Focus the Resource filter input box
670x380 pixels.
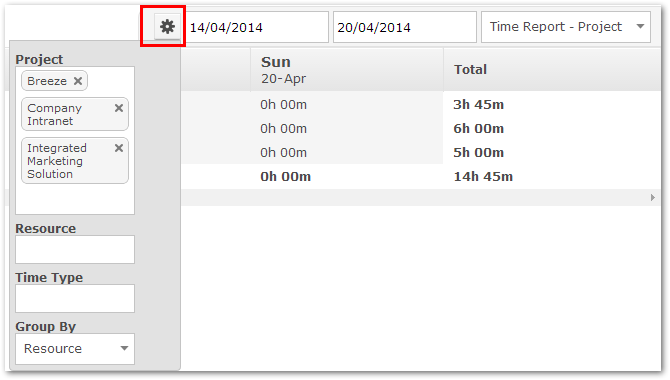(x=75, y=249)
